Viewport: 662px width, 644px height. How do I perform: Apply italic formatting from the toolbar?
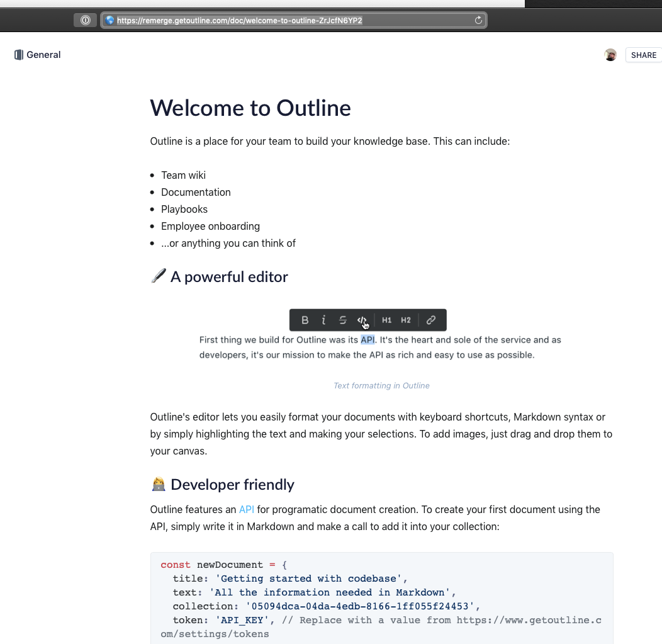323,320
